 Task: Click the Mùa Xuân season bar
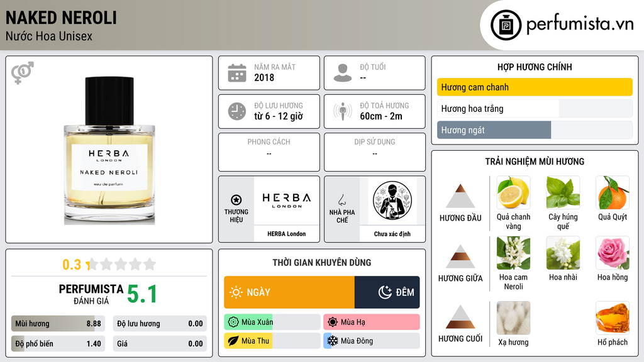click(x=272, y=322)
